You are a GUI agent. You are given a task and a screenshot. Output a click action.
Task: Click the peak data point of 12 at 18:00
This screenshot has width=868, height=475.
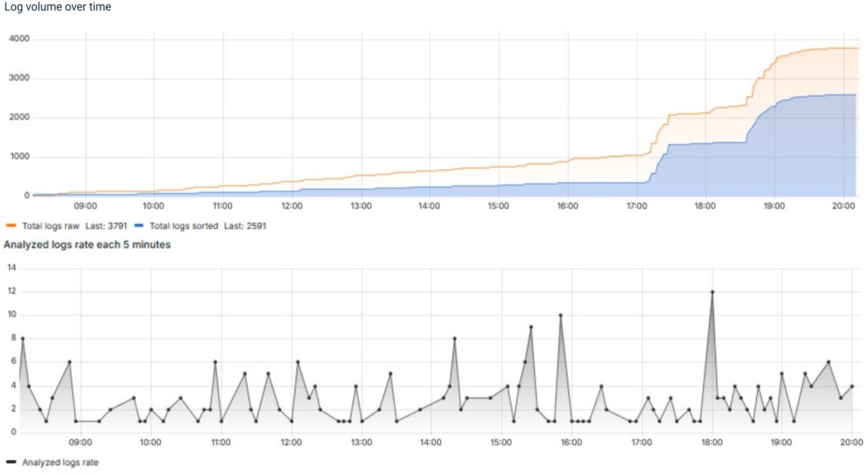712,292
